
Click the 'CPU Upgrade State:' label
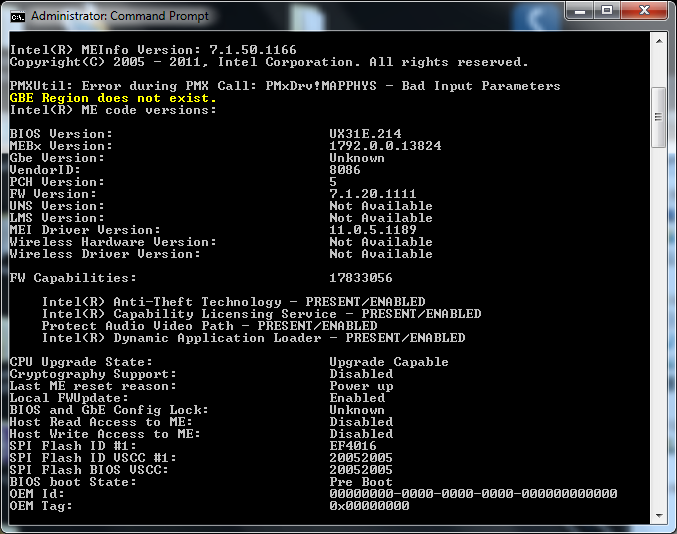click(81, 362)
